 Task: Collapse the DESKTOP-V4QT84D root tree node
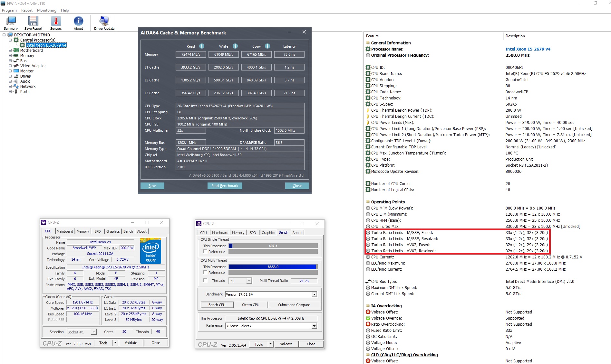click(x=4, y=35)
